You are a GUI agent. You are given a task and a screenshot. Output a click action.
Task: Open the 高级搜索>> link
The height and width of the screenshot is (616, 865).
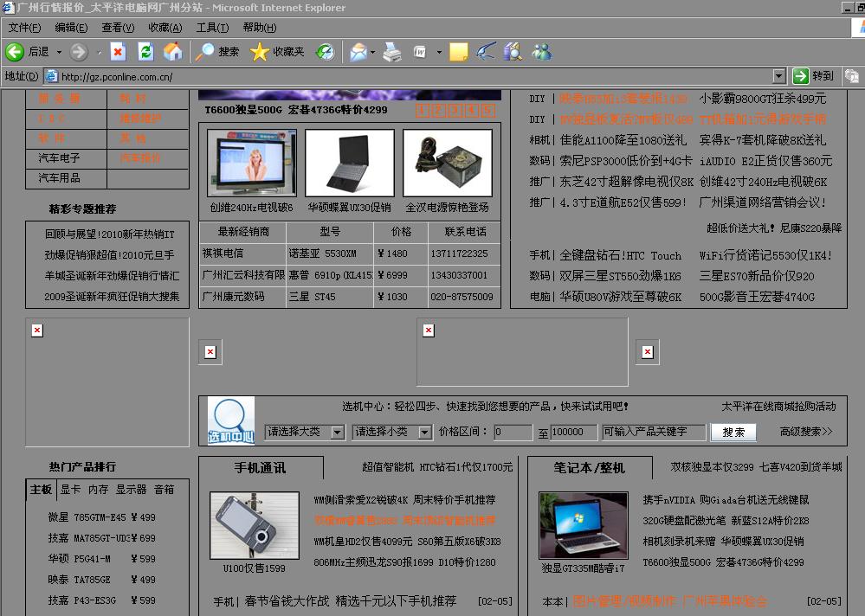(x=805, y=432)
